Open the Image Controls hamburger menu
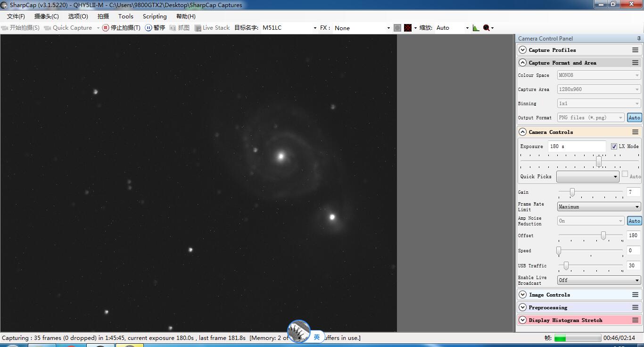The image size is (644, 347). tap(635, 295)
